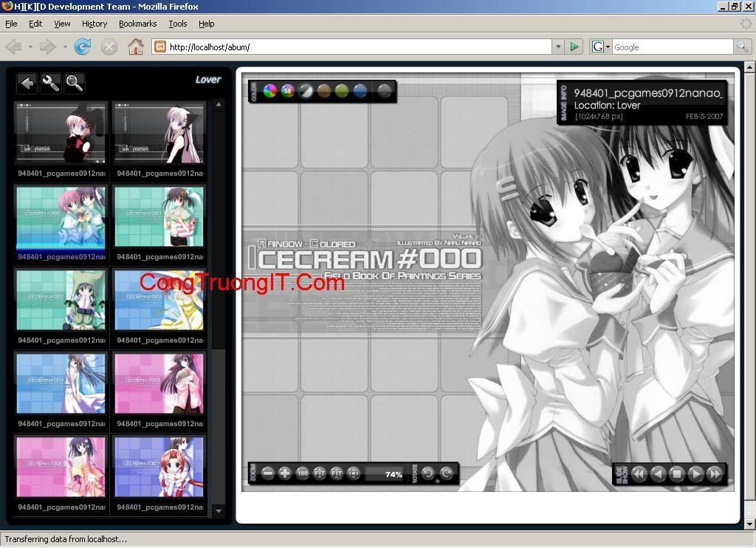
Task: Reload the current page
Action: coord(83,47)
